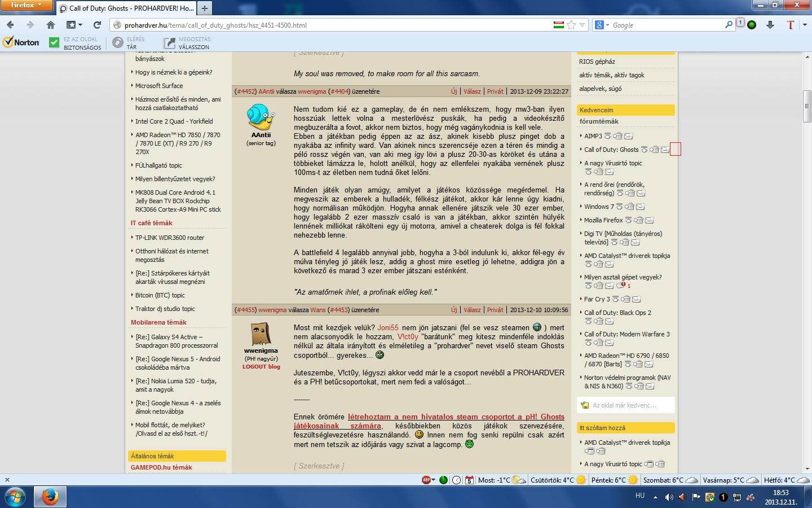The image size is (812, 508).
Task: Click the Firefox taskbar icon
Action: coord(50,497)
